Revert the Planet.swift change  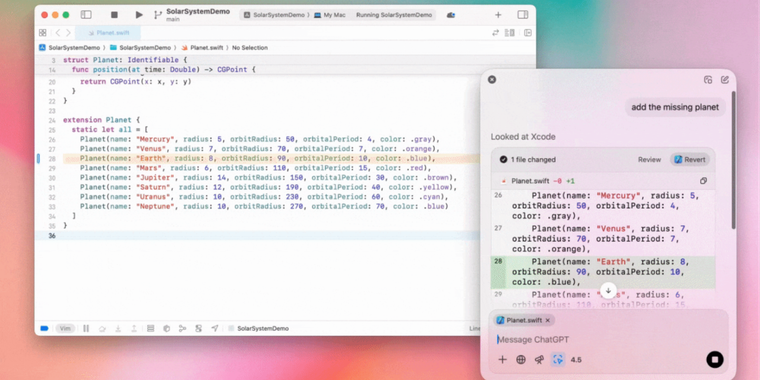(x=690, y=159)
